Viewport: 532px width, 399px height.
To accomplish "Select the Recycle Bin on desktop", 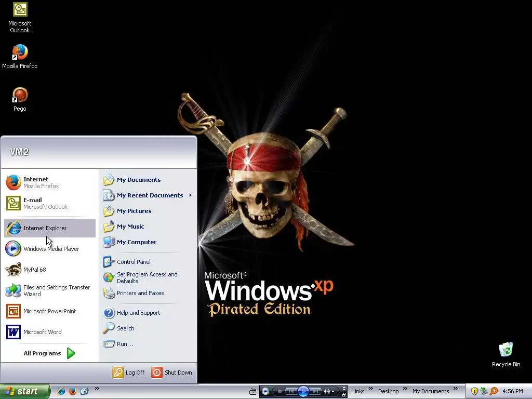I will tap(506, 354).
